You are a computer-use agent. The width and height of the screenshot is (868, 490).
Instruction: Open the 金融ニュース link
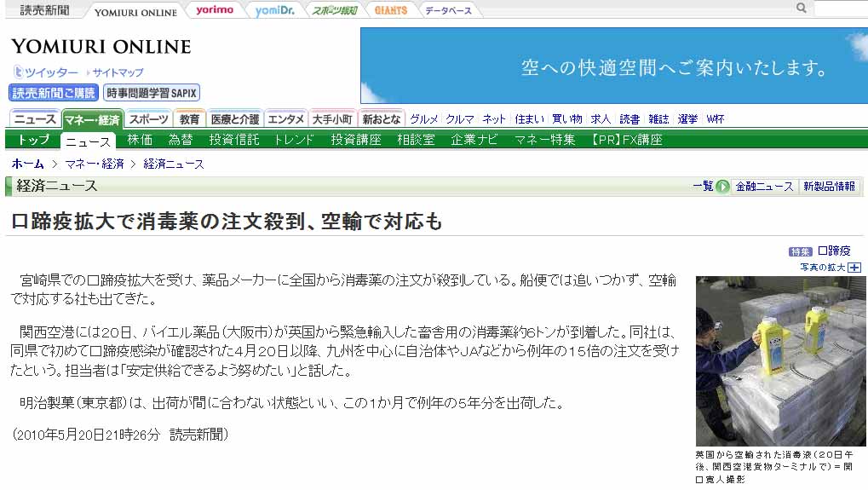click(764, 186)
